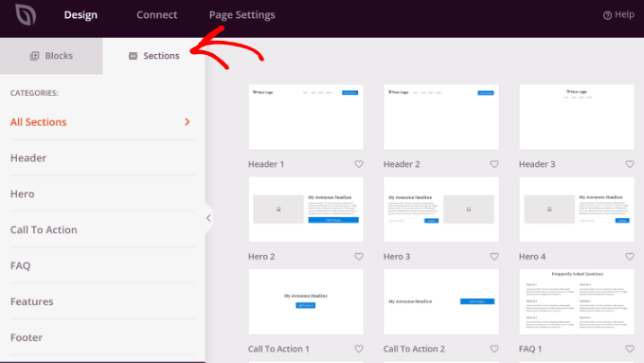Click the CATEGORIES: heading text

point(34,93)
